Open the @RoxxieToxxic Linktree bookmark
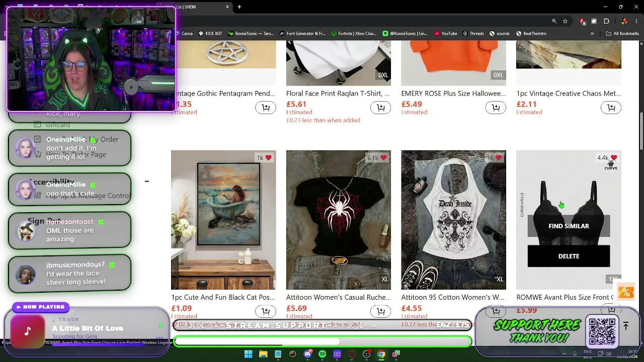Screen dimensions: 644x362 coord(405,34)
